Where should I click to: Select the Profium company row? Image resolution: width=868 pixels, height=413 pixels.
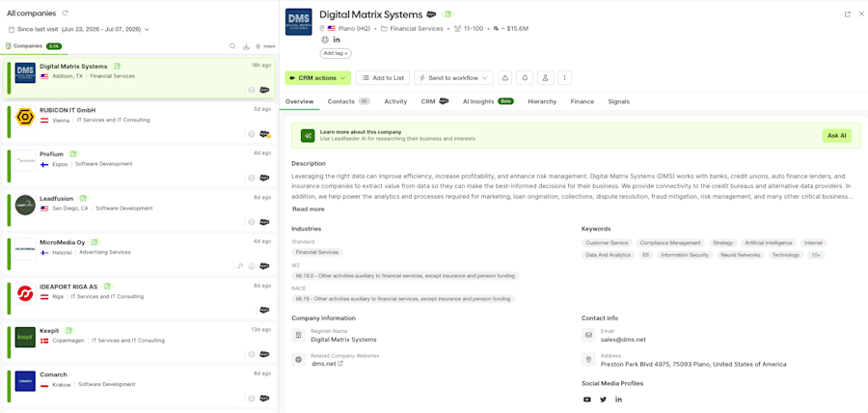pos(140,167)
